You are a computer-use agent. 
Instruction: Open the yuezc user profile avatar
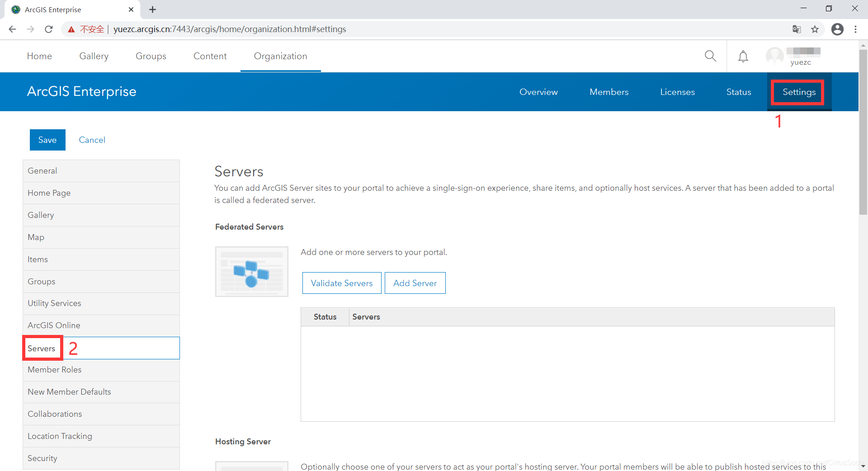coord(774,56)
